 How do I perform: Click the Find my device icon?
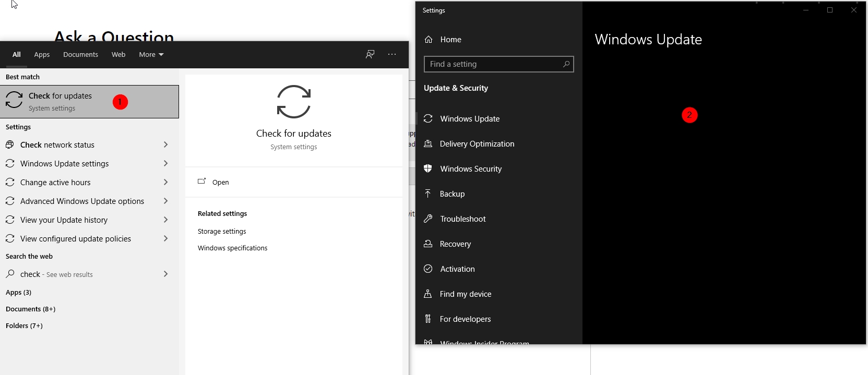coord(428,294)
